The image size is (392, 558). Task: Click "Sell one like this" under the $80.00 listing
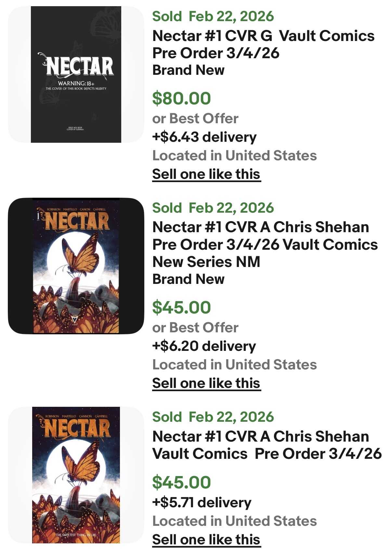click(206, 174)
